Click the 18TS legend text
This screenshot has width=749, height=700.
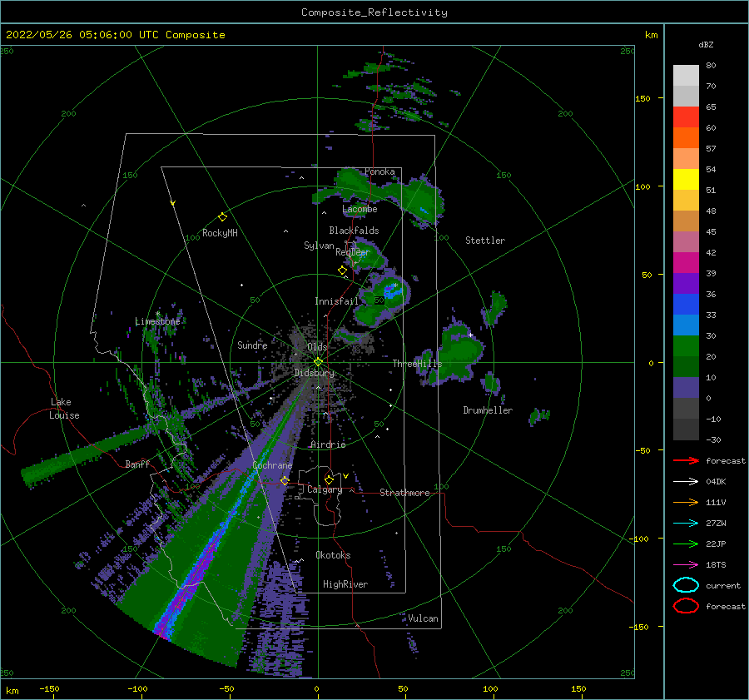pos(716,565)
